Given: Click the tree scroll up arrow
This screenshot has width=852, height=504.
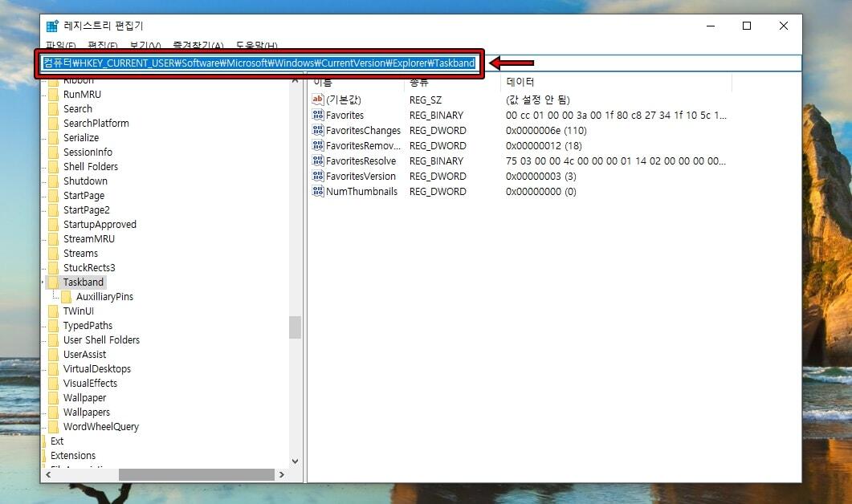Looking at the screenshot, I should coord(295,79).
